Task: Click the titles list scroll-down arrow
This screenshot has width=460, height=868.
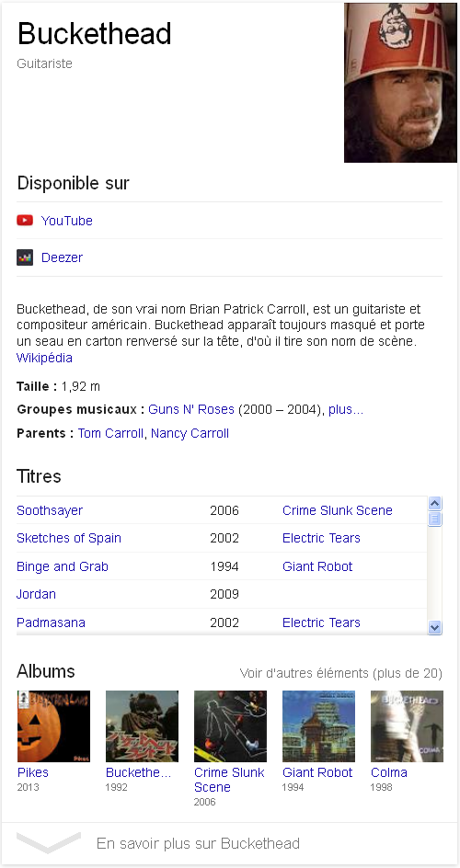Action: click(435, 627)
